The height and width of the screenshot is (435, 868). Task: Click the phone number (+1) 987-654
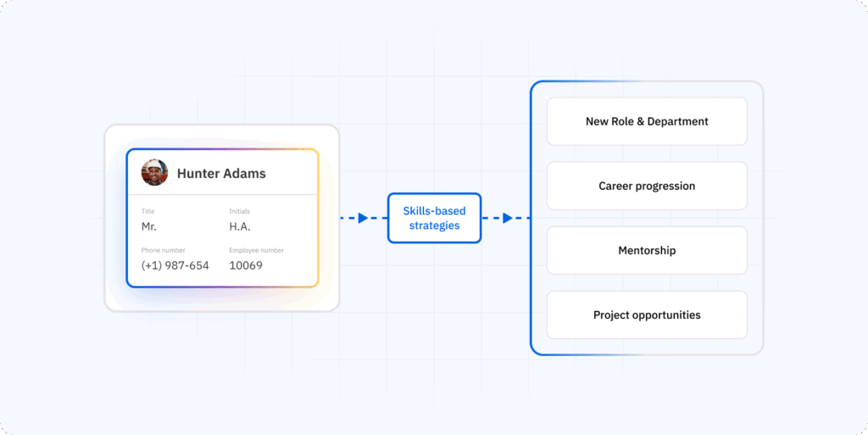click(x=175, y=265)
